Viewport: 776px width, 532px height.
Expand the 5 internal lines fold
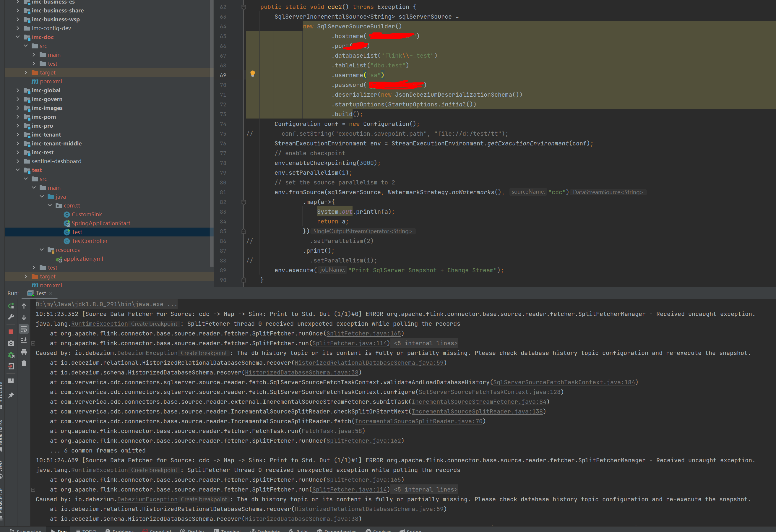pos(426,343)
